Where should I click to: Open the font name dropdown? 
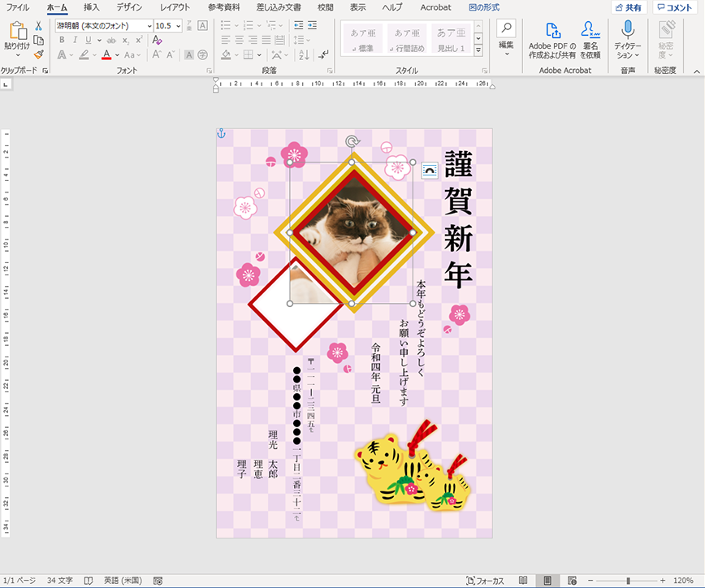[x=149, y=25]
